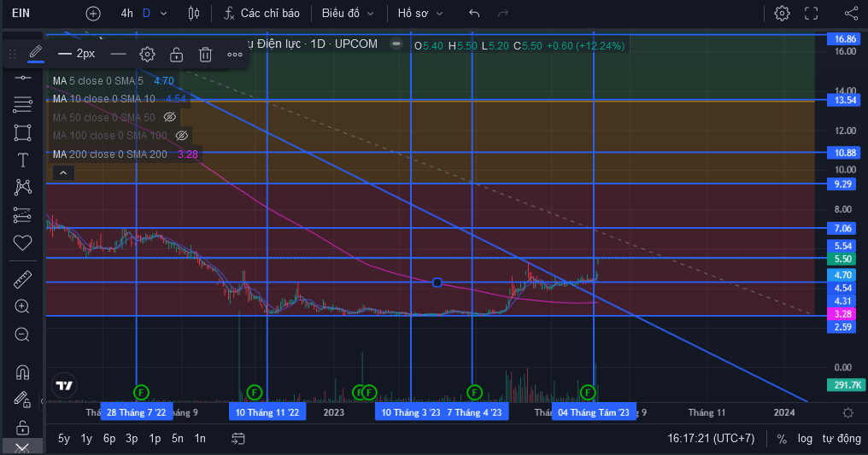
Task: Click the F marker at 28 Tháng 7 '22
Action: tap(141, 393)
